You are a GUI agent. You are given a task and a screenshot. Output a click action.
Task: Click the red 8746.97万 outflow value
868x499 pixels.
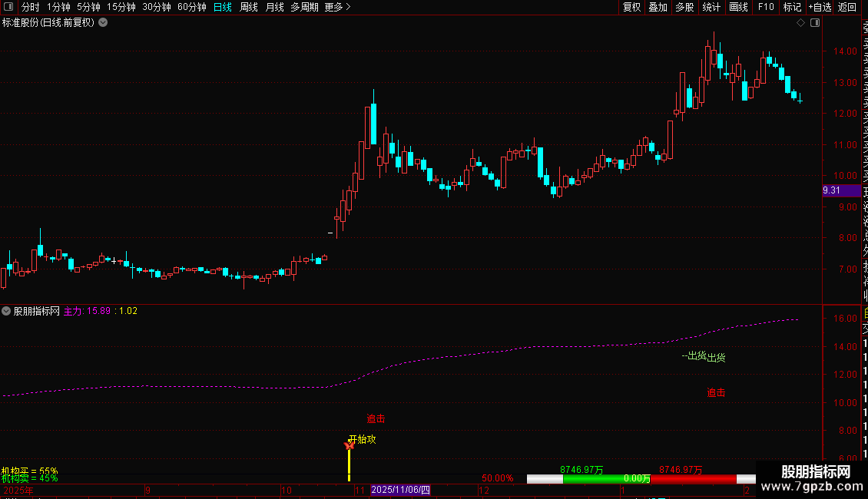click(681, 470)
